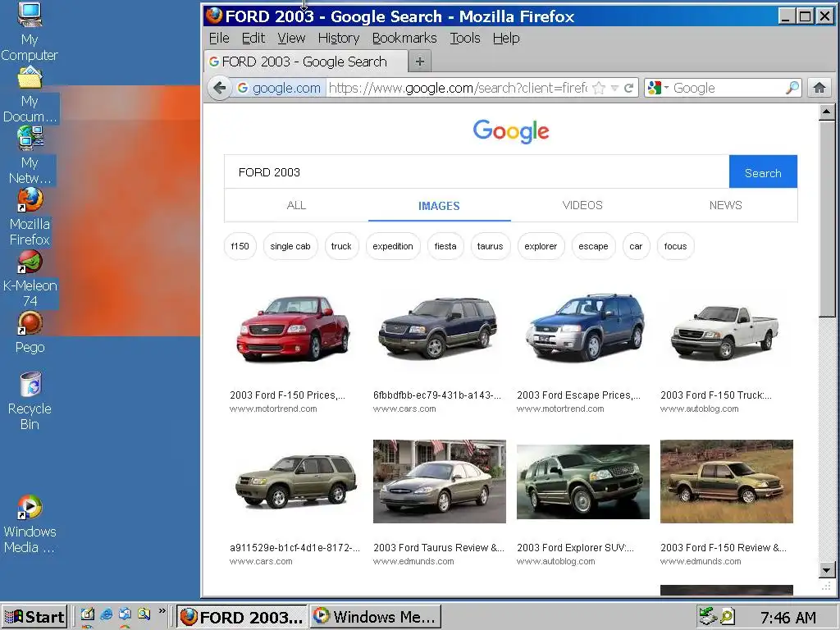840x630 pixels.
Task: Filter by escape chip
Action: (593, 246)
